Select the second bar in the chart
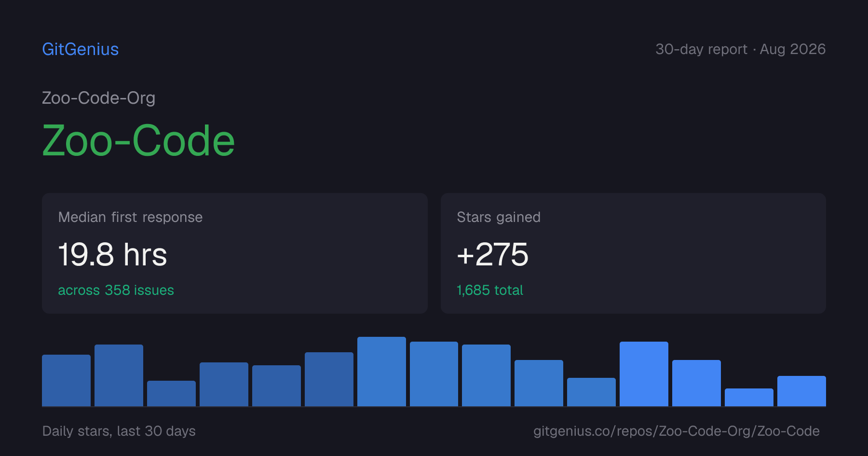 coord(119,375)
